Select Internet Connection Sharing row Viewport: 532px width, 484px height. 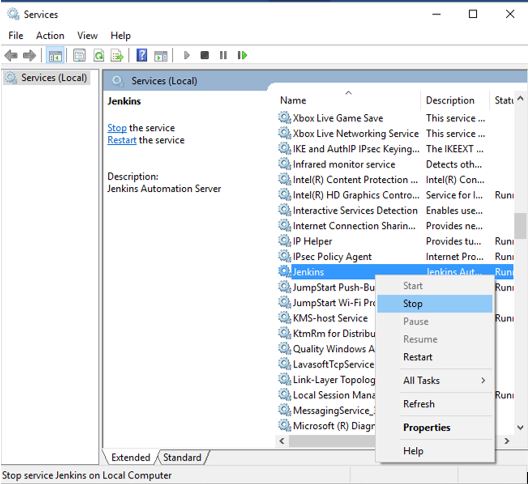click(396, 226)
